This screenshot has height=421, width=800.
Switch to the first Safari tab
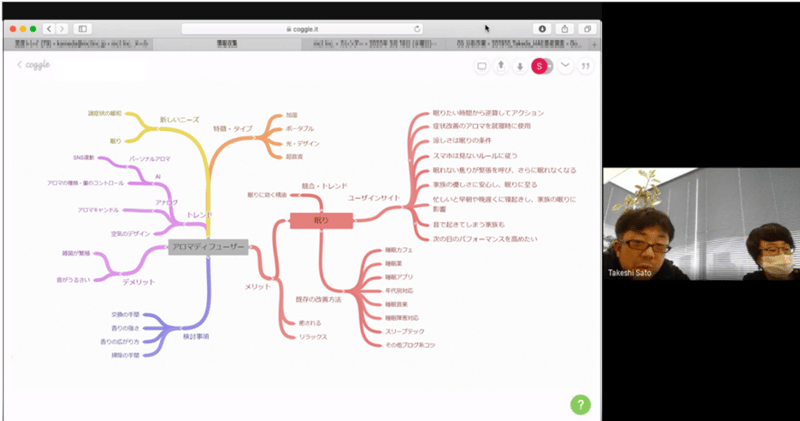pyautogui.click(x=81, y=45)
